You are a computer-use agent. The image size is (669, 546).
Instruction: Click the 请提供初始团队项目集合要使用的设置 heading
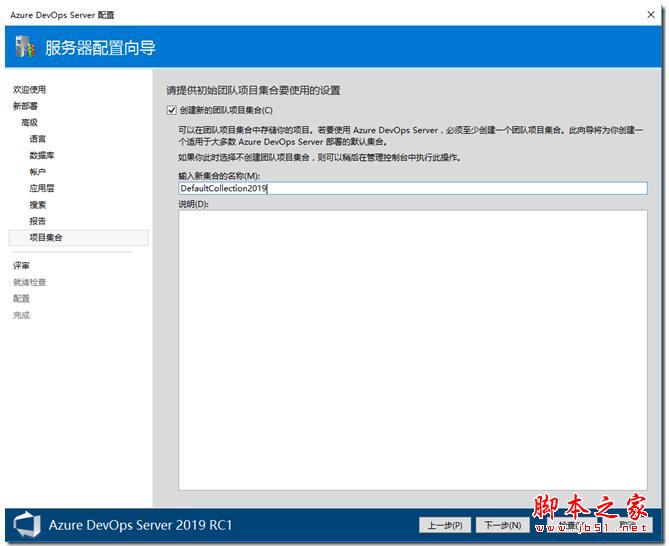(253, 90)
